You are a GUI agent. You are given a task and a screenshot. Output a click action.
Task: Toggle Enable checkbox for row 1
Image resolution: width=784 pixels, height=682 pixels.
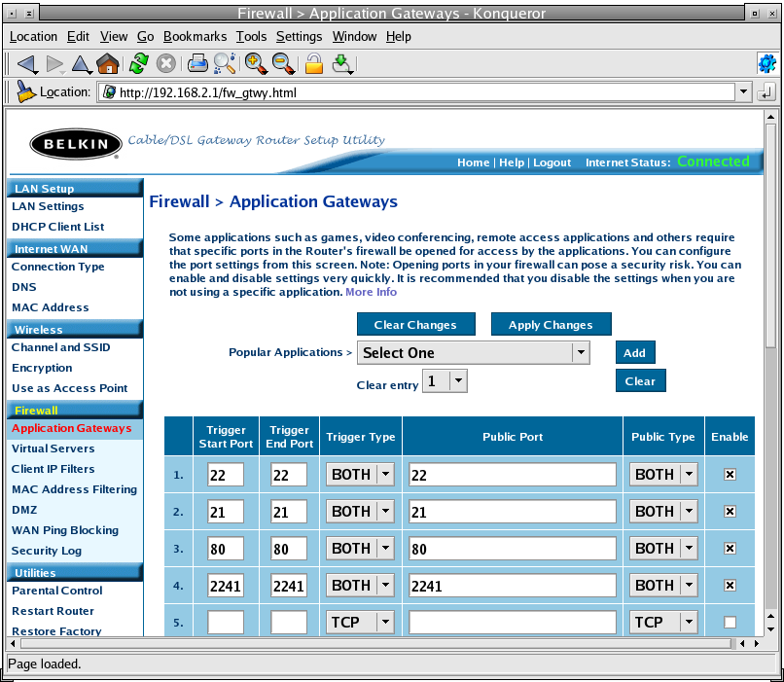(730, 475)
